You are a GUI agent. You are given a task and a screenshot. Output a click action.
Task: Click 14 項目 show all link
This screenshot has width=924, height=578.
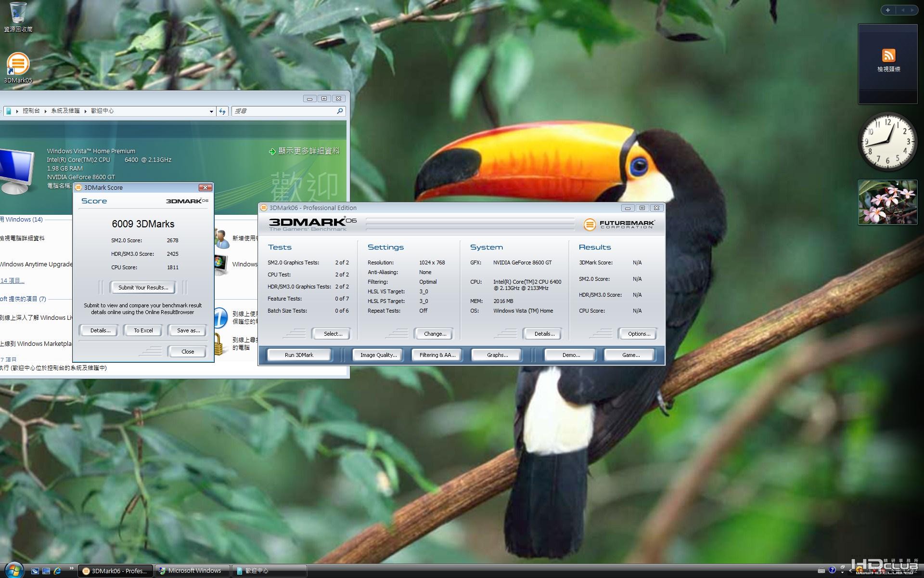pos(12,280)
